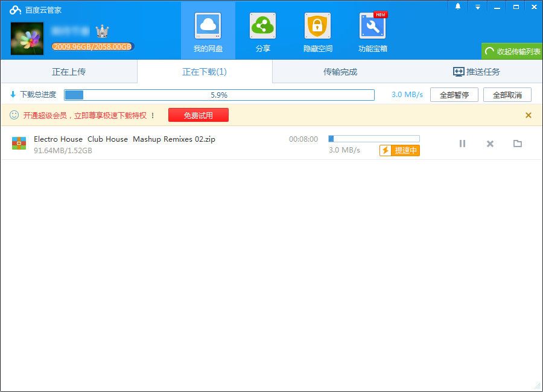Open 隐藏空间 lock icon
Viewport: 543px width, 392px height.
[317, 27]
